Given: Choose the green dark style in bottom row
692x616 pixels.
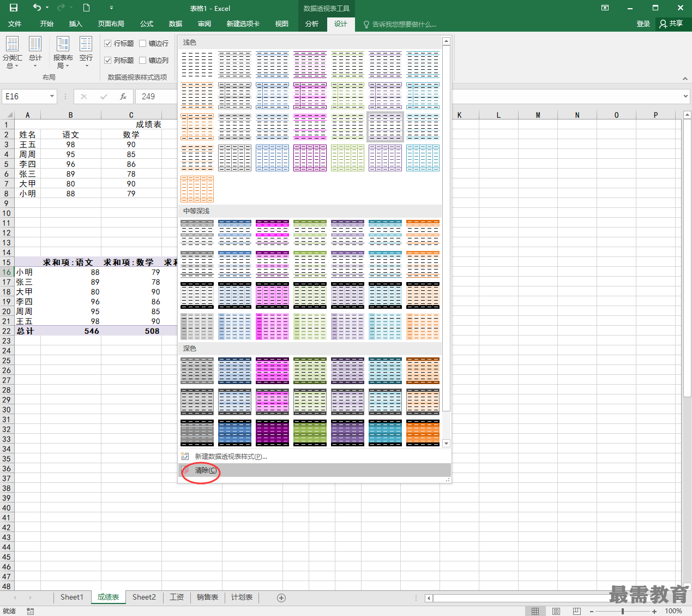Looking at the screenshot, I should click(310, 433).
